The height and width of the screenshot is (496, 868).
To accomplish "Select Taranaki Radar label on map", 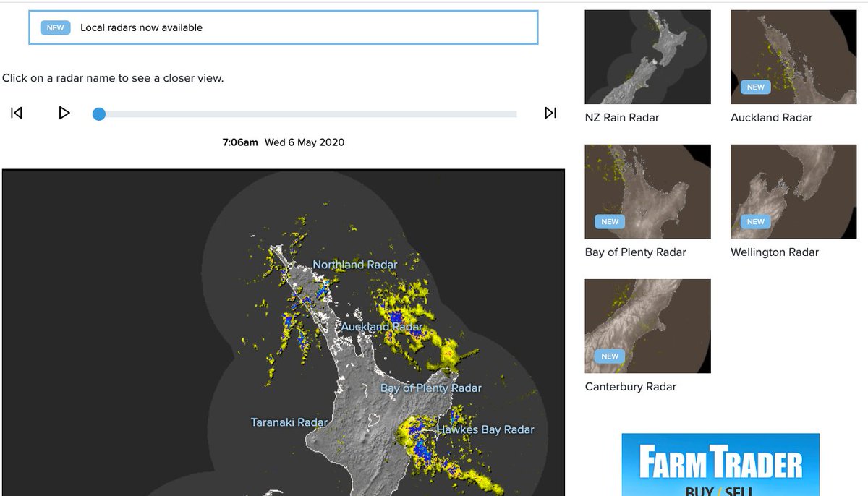I will click(289, 422).
